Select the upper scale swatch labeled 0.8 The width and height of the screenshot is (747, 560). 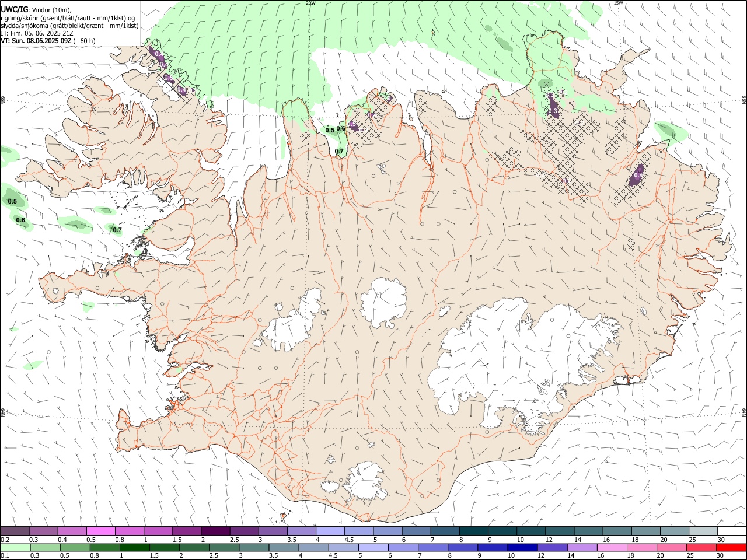point(129,531)
